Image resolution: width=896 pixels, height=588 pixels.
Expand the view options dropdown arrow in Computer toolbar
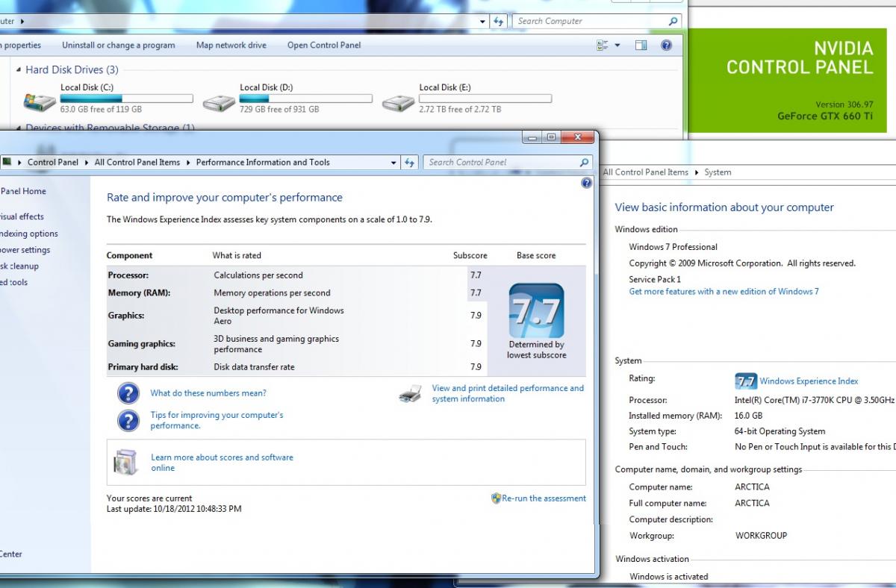tap(617, 46)
